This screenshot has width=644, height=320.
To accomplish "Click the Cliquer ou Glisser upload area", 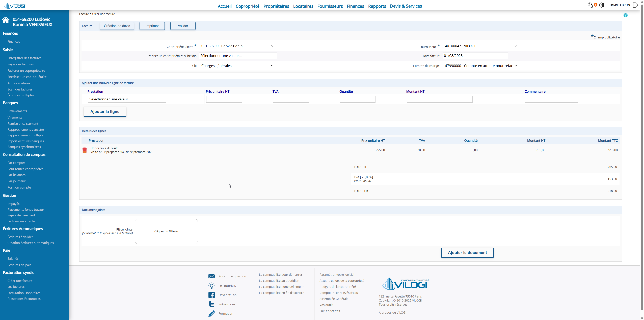I will 166,231.
